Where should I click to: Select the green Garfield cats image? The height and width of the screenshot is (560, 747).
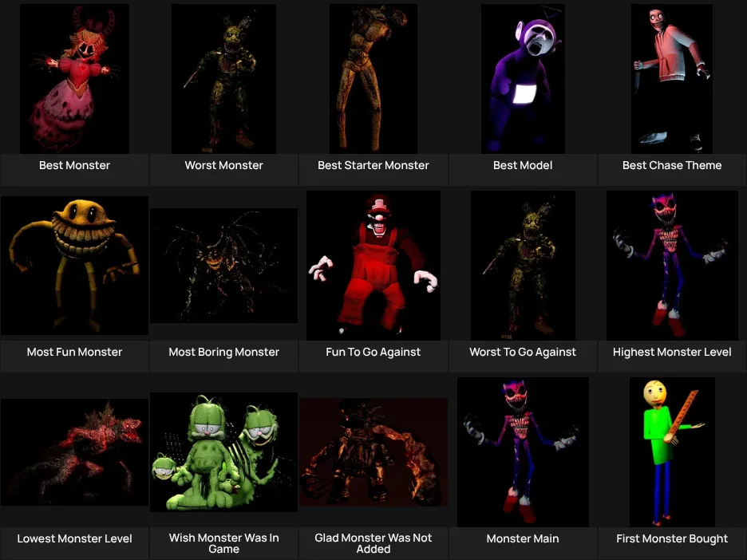coord(223,452)
